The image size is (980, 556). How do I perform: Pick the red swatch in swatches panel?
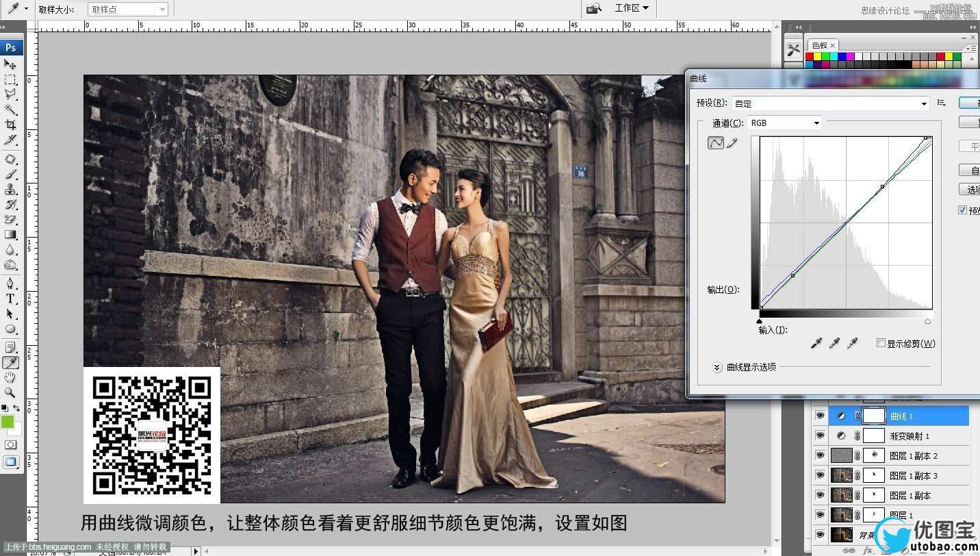(810, 57)
